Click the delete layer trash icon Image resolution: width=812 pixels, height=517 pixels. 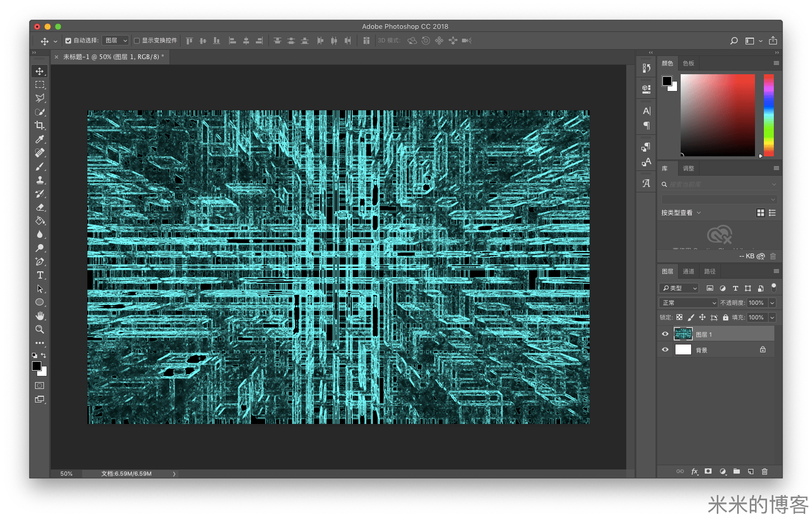(x=764, y=472)
